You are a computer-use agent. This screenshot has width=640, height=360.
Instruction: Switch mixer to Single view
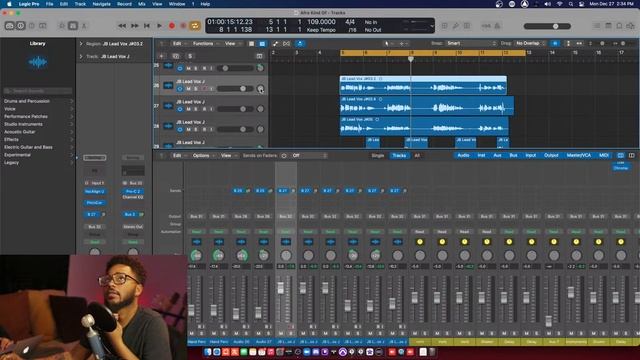coord(378,156)
